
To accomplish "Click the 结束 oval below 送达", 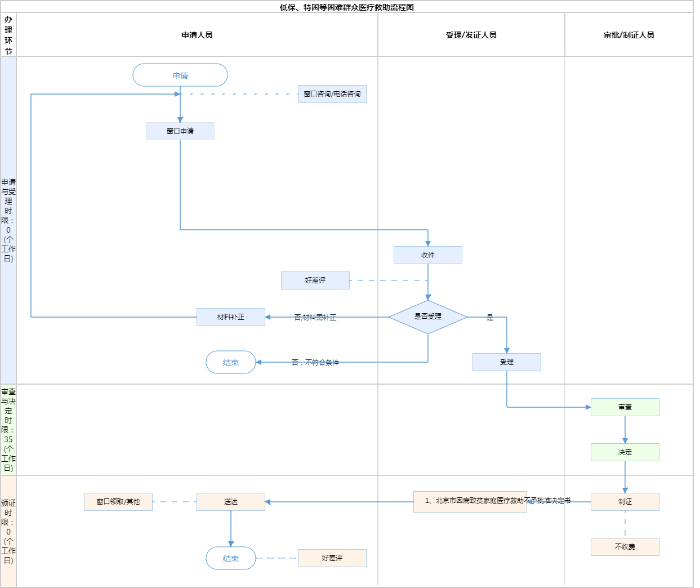I will pos(231,558).
